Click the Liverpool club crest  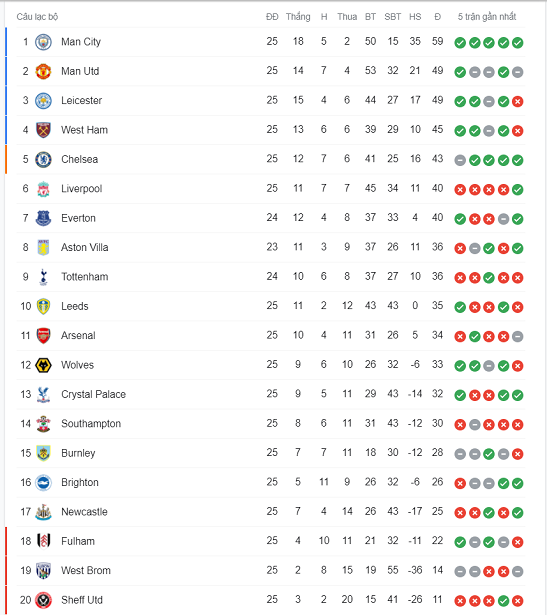pyautogui.click(x=43, y=189)
